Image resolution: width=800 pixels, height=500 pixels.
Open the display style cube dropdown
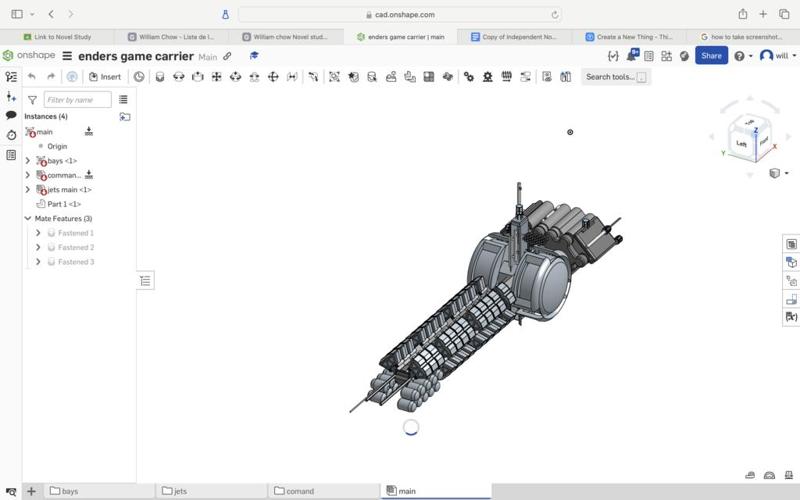779,173
